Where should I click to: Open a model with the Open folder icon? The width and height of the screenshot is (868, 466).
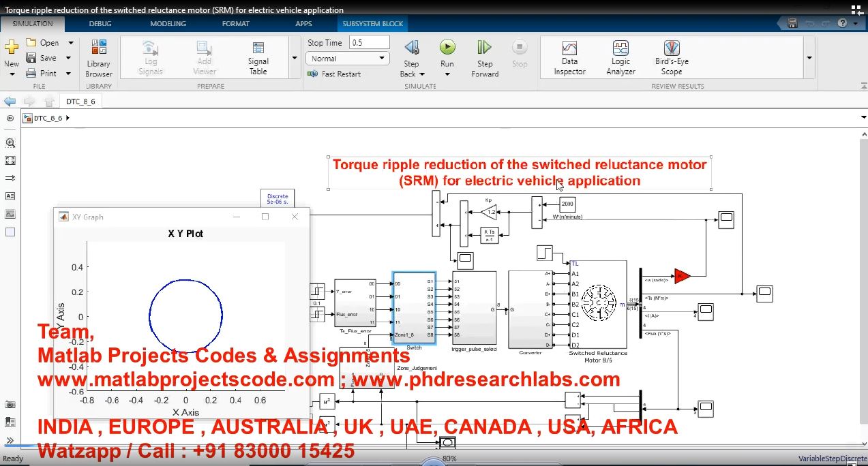[31, 42]
